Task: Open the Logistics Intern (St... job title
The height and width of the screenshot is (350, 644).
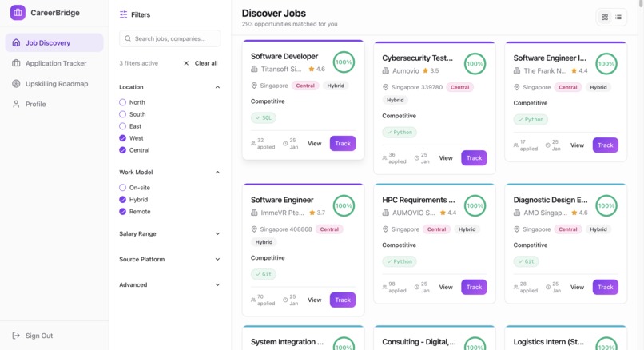Action: (548, 342)
